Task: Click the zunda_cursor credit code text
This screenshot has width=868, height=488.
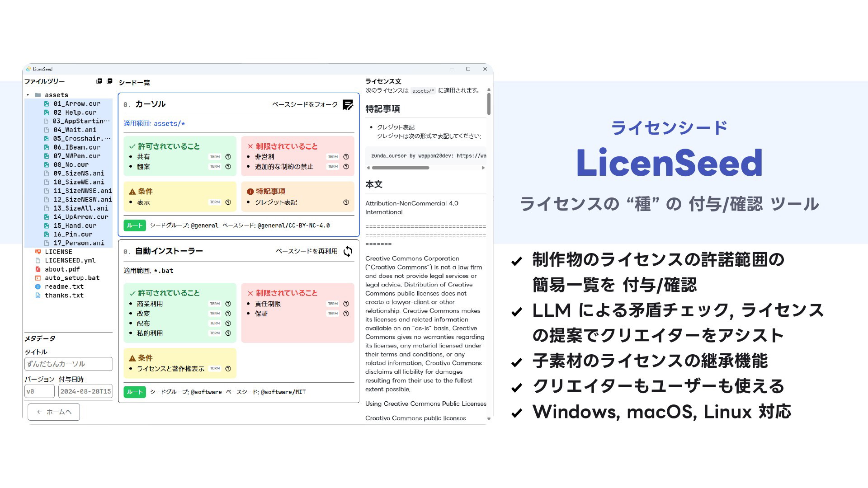Action: coord(429,156)
